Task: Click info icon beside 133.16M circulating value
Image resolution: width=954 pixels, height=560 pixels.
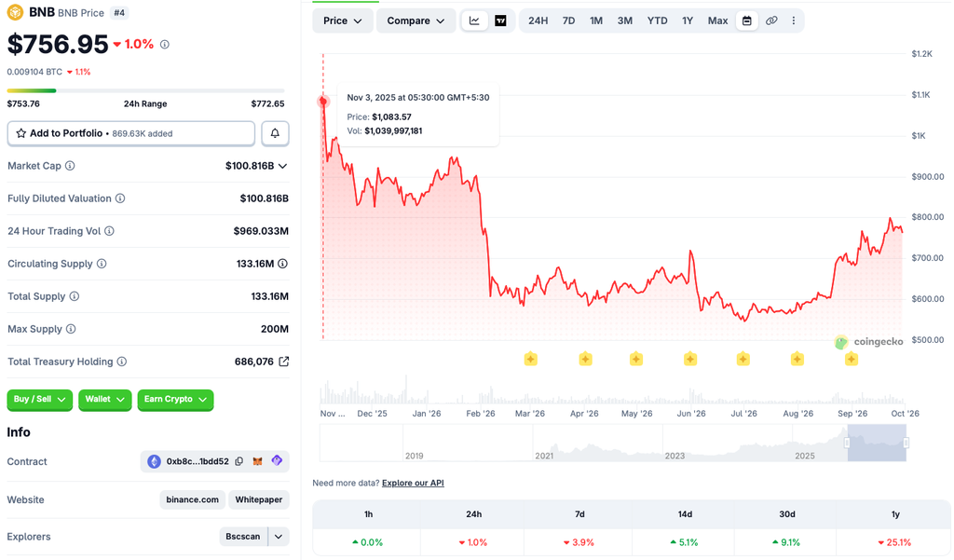Action: (283, 264)
